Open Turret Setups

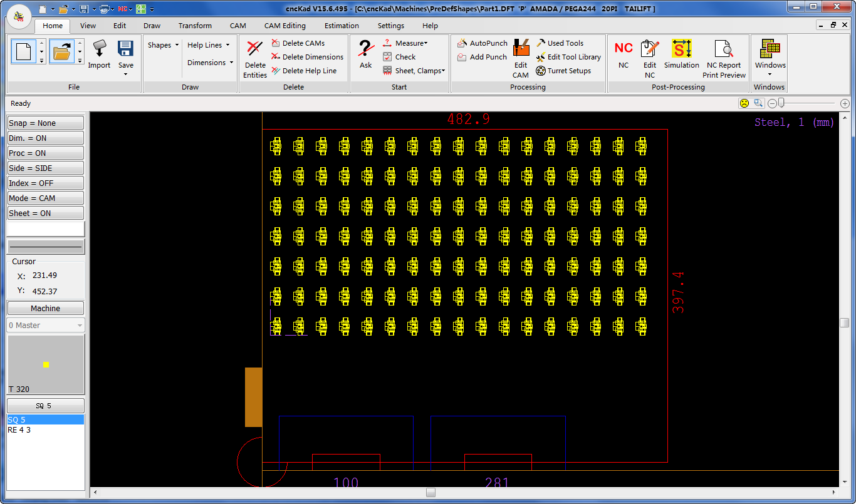563,71
